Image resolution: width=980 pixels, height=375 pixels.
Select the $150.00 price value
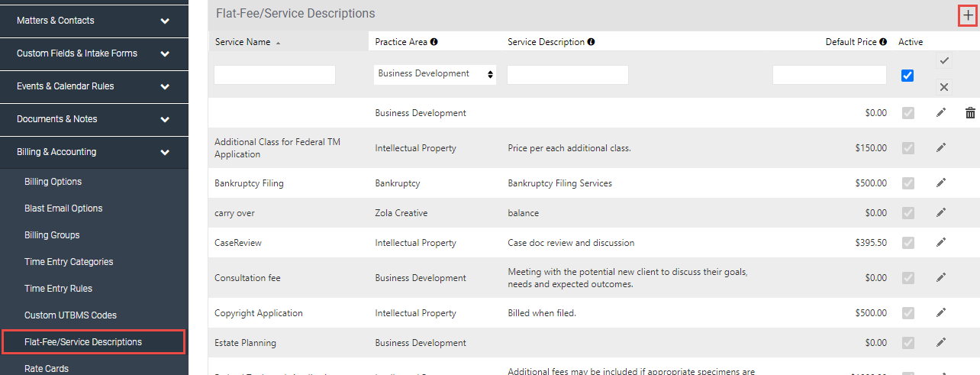872,148
